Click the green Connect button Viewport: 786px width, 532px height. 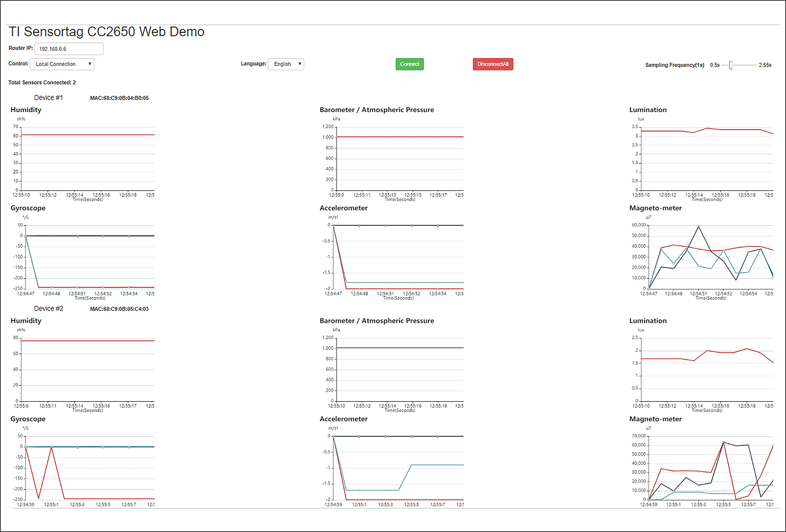[409, 64]
